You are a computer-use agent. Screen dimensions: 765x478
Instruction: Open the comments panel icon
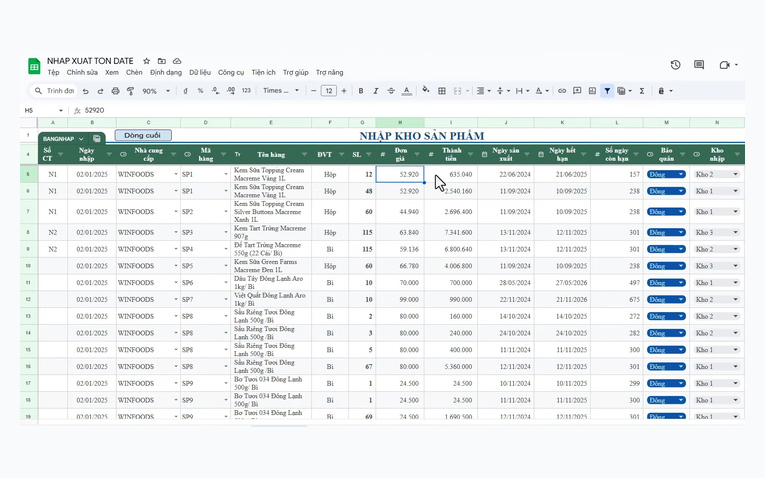[x=699, y=65]
